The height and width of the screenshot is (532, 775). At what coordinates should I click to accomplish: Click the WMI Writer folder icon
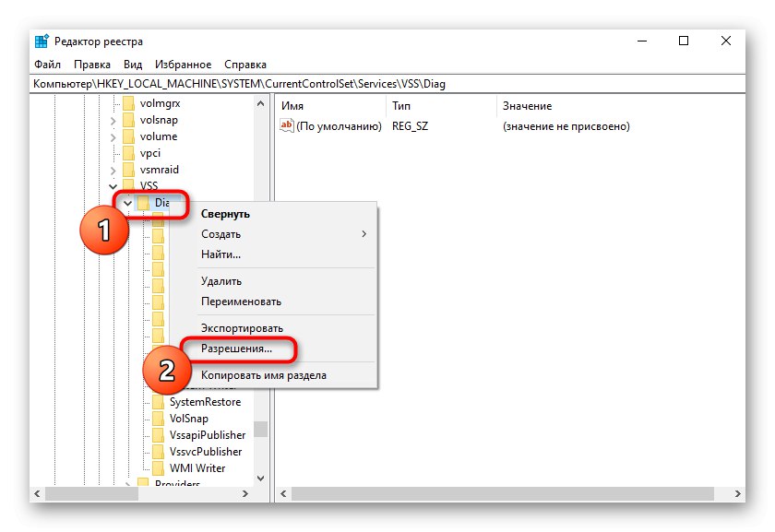[158, 468]
